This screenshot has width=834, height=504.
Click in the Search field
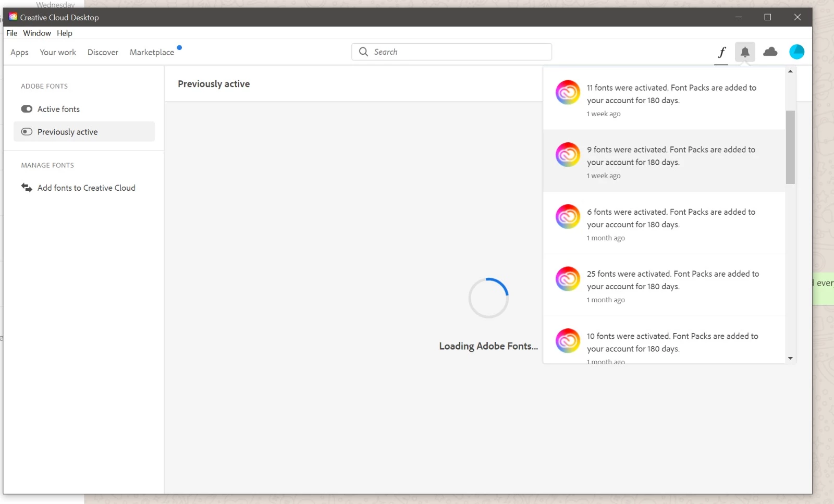click(451, 52)
